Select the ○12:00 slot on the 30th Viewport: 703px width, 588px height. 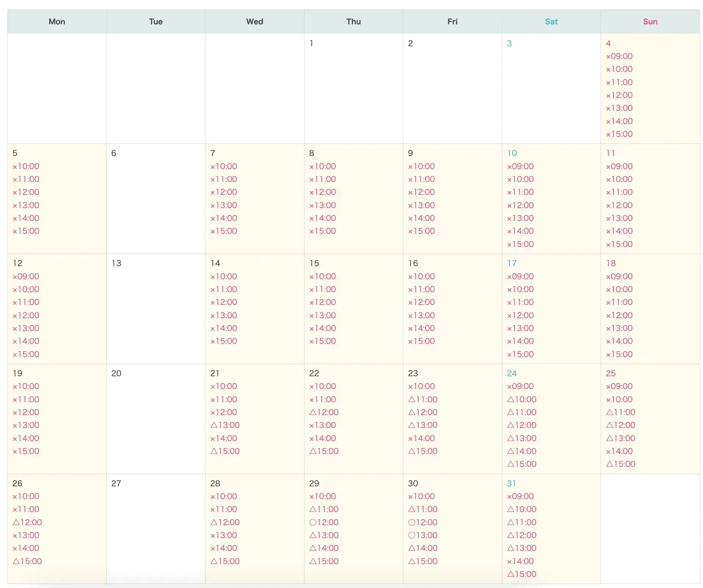point(423,522)
